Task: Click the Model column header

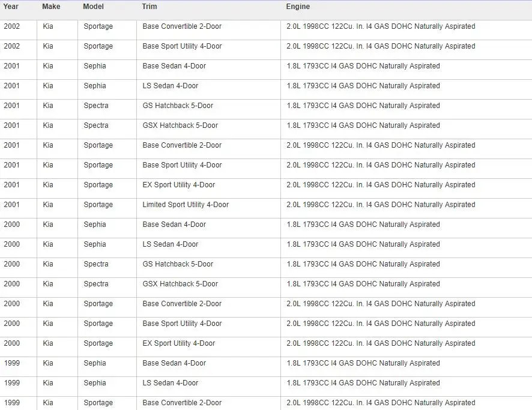Action: [93, 7]
